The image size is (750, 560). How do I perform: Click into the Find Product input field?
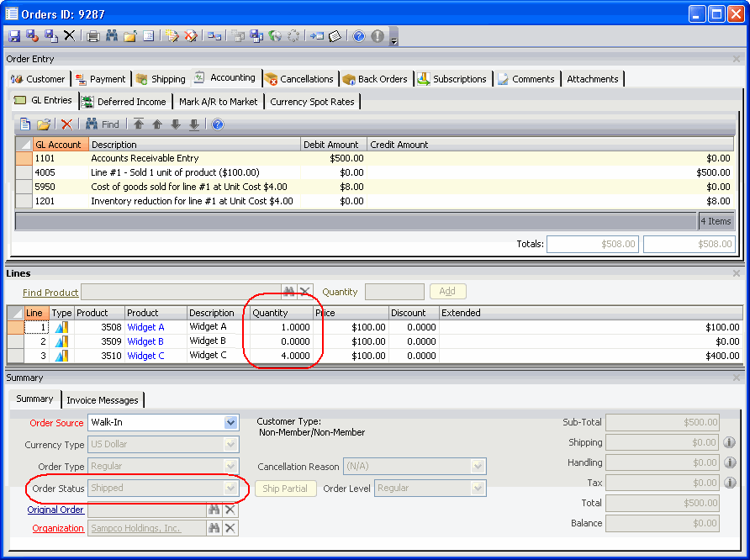click(182, 292)
